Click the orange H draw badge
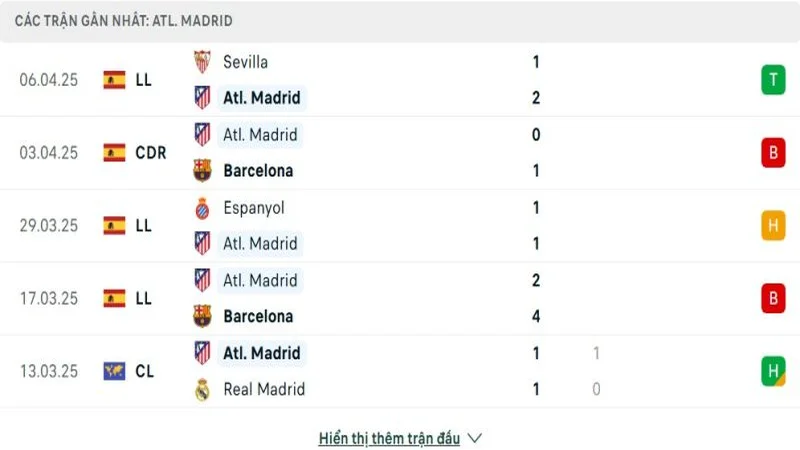Image resolution: width=800 pixels, height=450 pixels. [773, 226]
